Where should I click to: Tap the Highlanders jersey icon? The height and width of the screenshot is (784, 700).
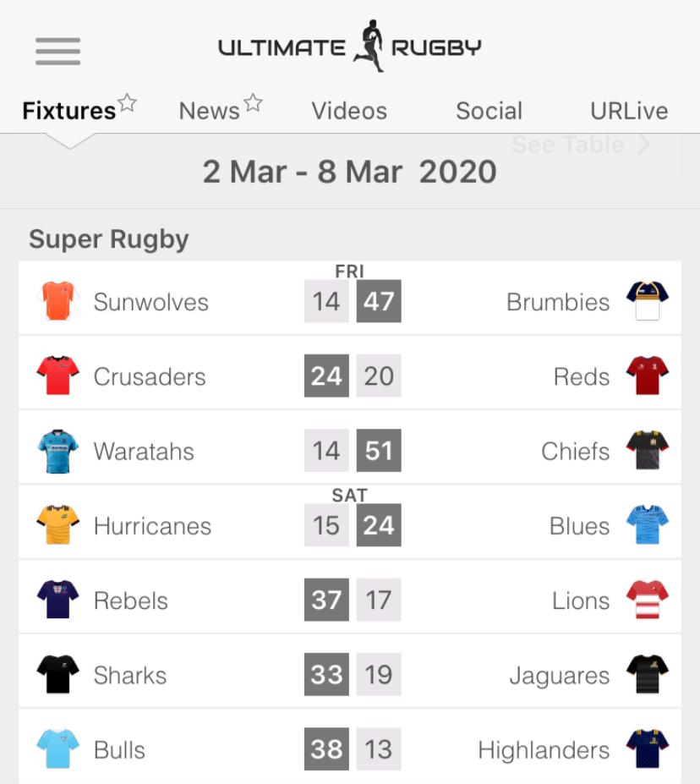point(647,749)
